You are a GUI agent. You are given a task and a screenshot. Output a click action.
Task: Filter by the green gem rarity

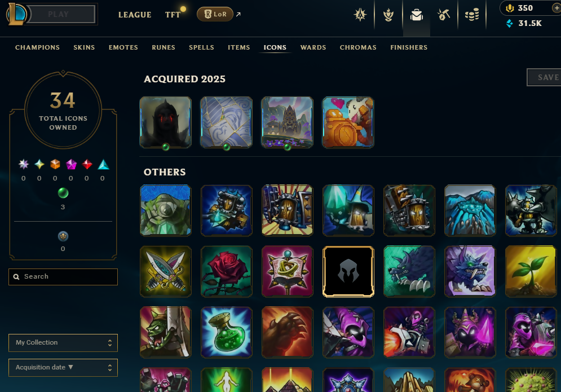point(63,193)
